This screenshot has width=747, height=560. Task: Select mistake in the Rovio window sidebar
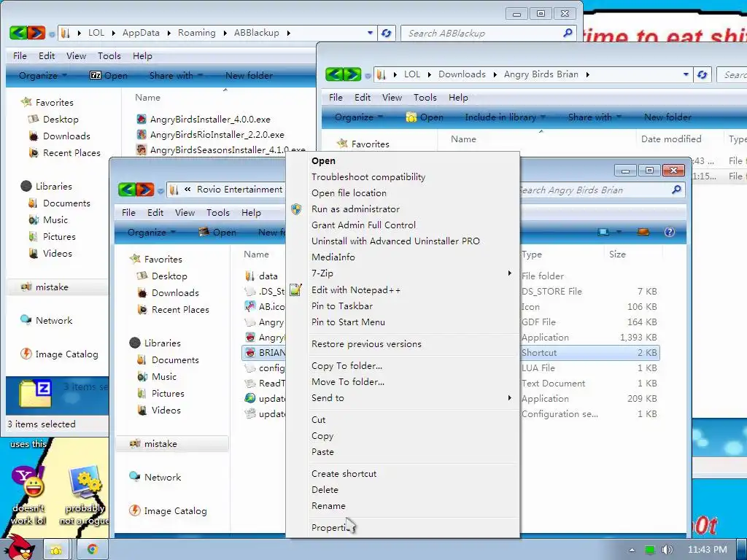pos(171,444)
